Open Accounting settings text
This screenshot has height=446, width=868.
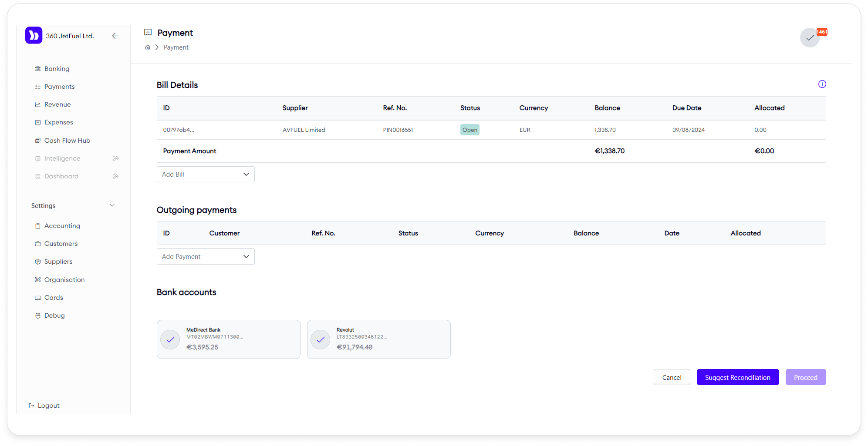click(62, 226)
